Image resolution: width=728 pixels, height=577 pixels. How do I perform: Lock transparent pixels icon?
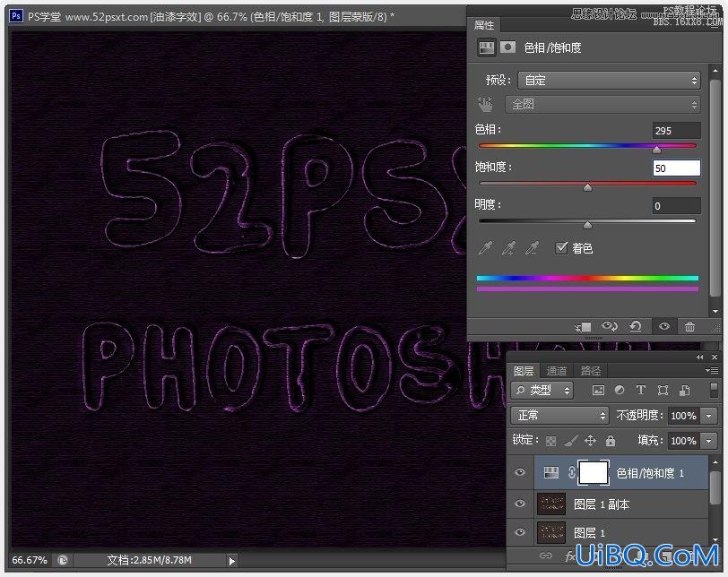click(x=550, y=441)
